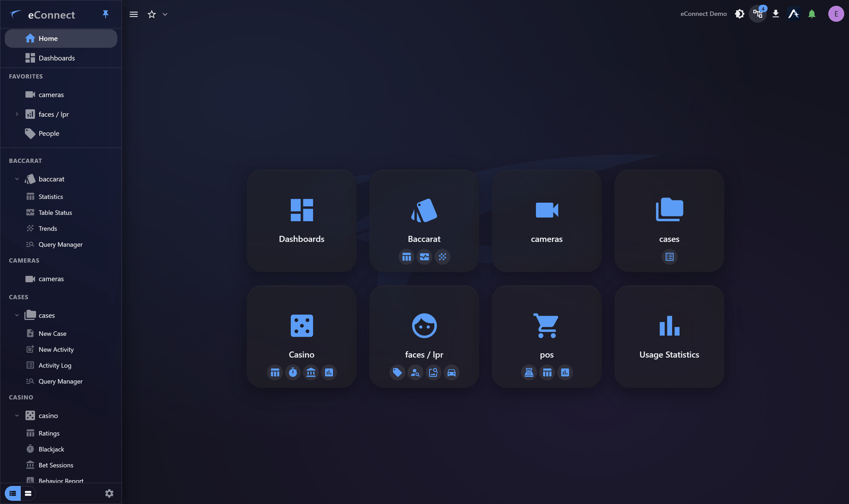The width and height of the screenshot is (849, 504).
Task: Click the person search icon in faces / lpr tile
Action: (415, 372)
